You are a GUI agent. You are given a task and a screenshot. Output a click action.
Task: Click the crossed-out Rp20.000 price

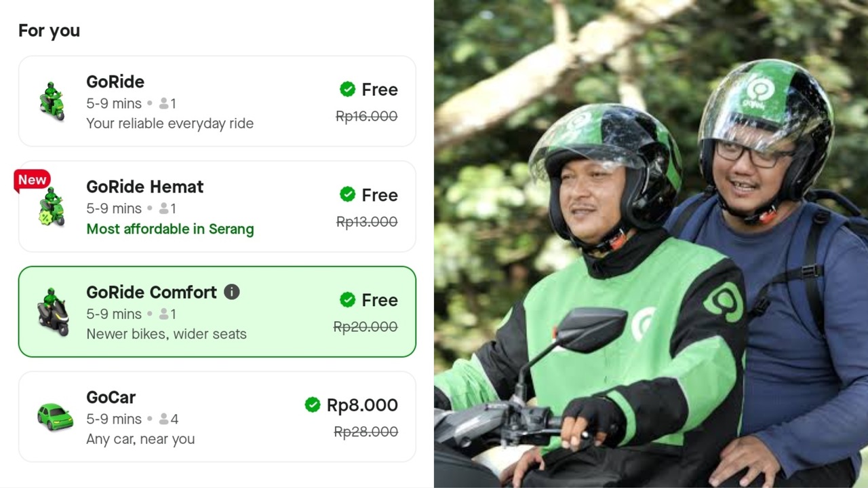tap(366, 327)
